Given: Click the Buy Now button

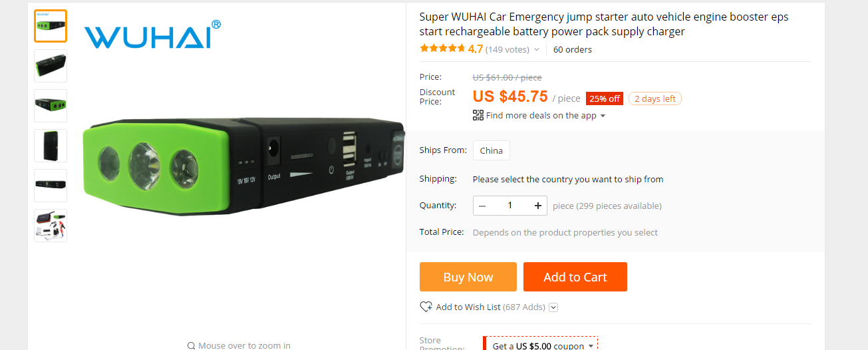Looking at the screenshot, I should [x=468, y=277].
